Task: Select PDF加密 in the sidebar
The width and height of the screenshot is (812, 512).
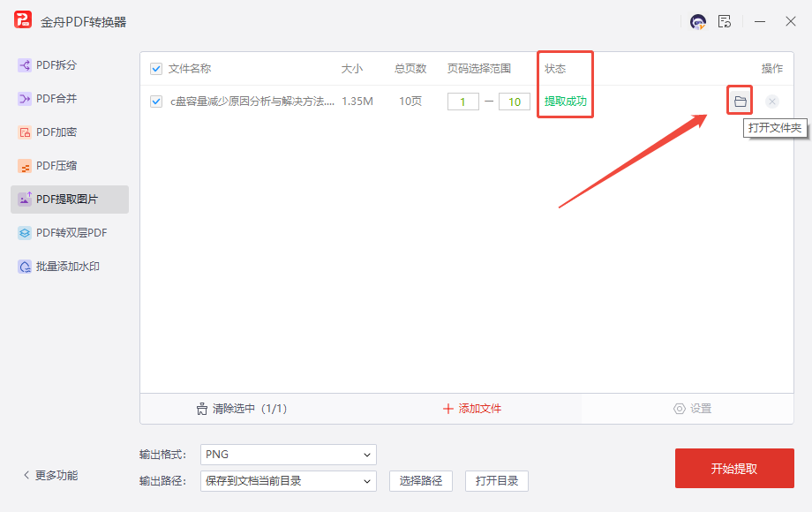Action: (70, 132)
